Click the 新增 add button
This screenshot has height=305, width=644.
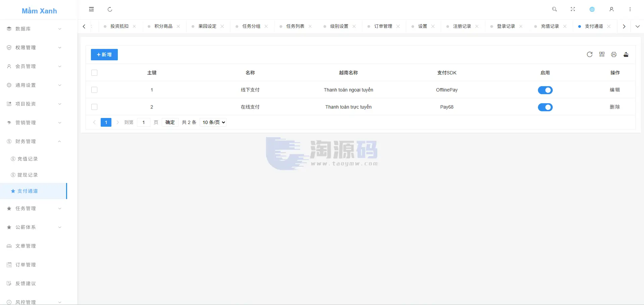click(x=104, y=55)
